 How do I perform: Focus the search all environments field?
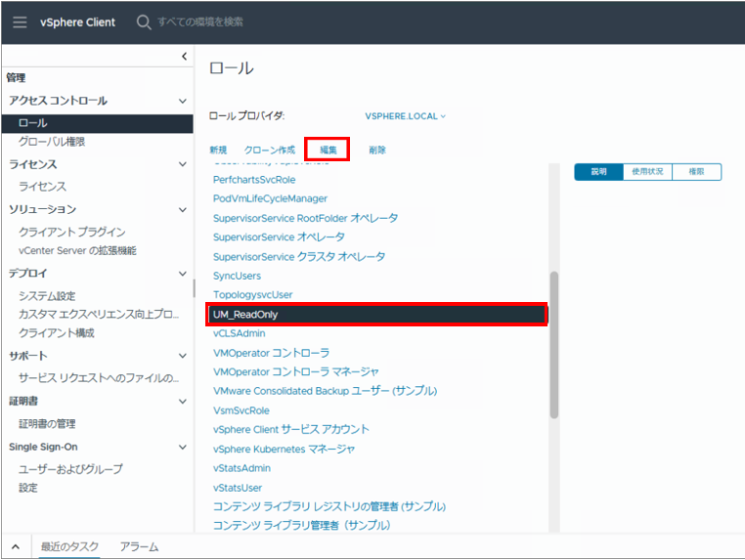pyautogui.click(x=200, y=22)
